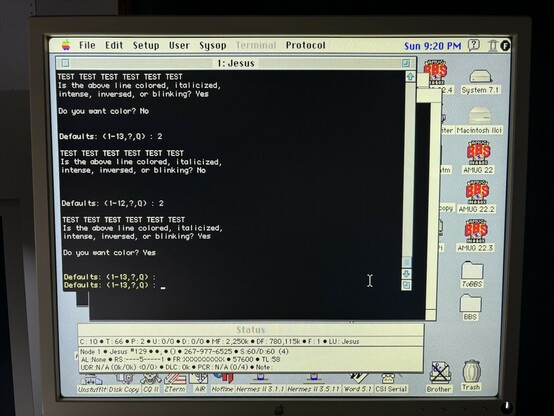Click the 'TL:58' time left entry

click(271, 359)
